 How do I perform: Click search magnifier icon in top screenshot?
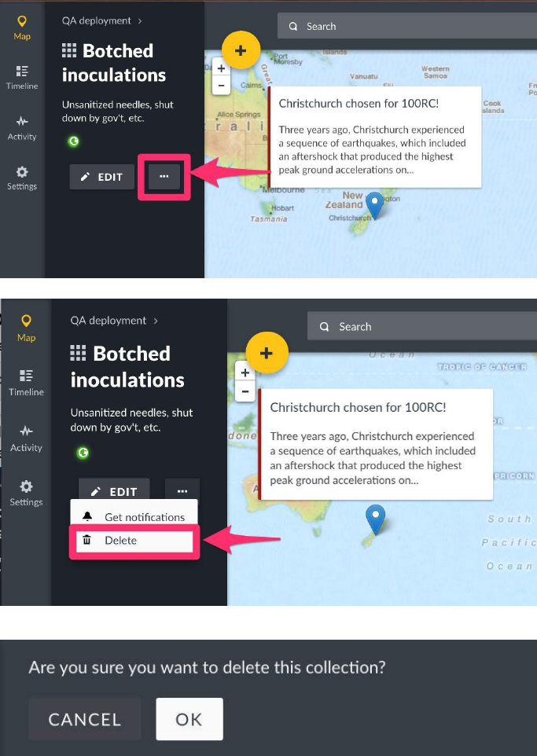pos(292,27)
